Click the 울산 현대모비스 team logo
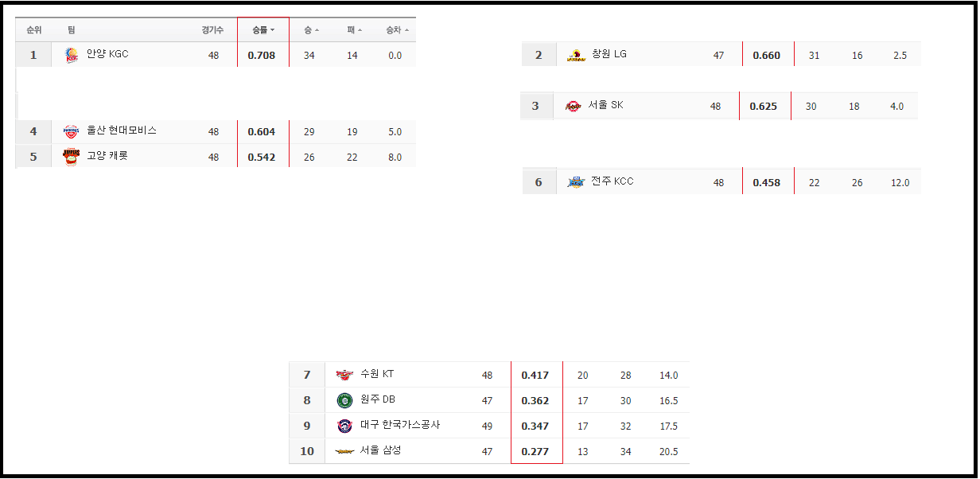The height and width of the screenshot is (479, 980). [72, 131]
